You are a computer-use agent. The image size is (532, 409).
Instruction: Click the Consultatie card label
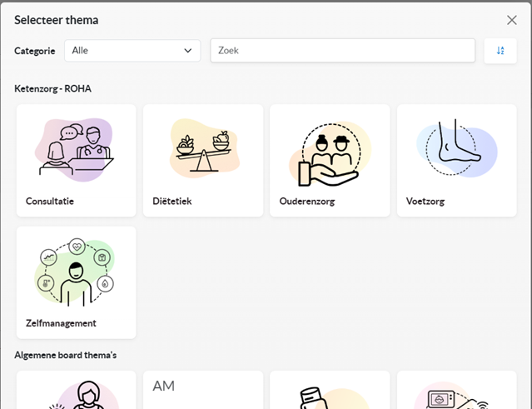50,202
